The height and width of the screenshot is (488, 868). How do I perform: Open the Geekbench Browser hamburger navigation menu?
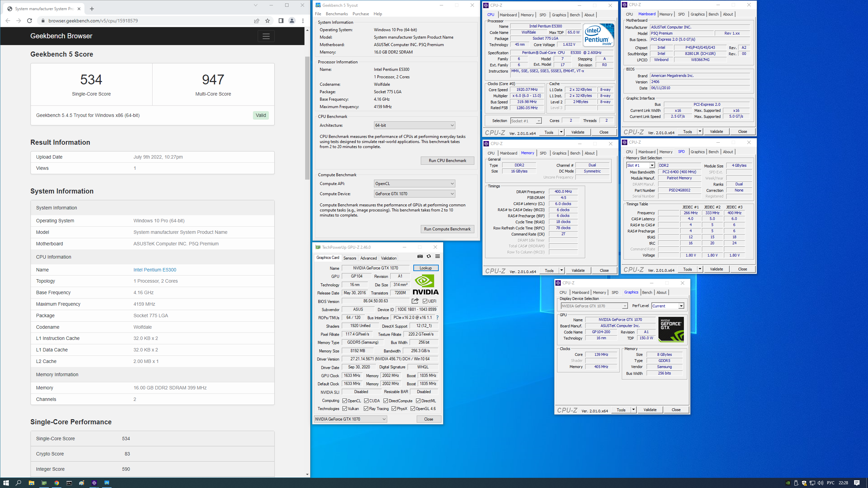266,36
